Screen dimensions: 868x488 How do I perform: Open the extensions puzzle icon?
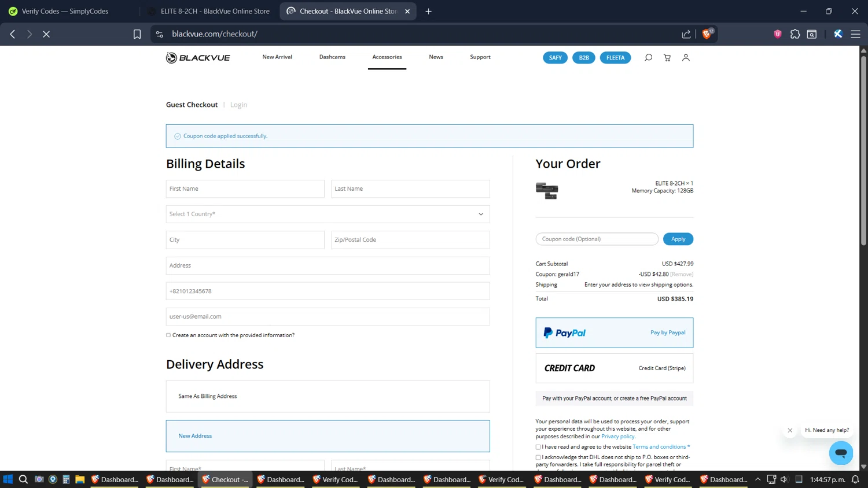tap(795, 34)
